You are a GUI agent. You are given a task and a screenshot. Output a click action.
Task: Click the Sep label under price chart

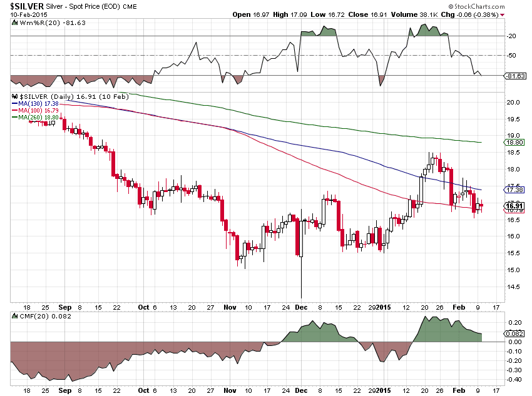pos(65,307)
